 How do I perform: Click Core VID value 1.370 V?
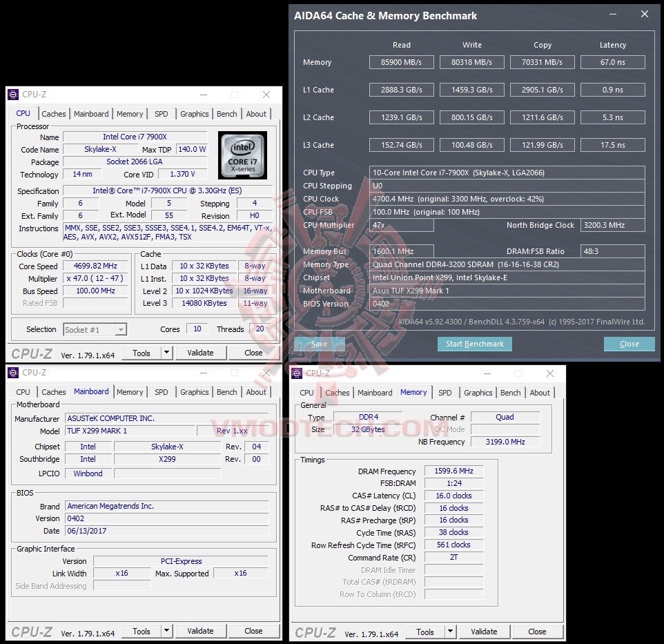pos(182,174)
